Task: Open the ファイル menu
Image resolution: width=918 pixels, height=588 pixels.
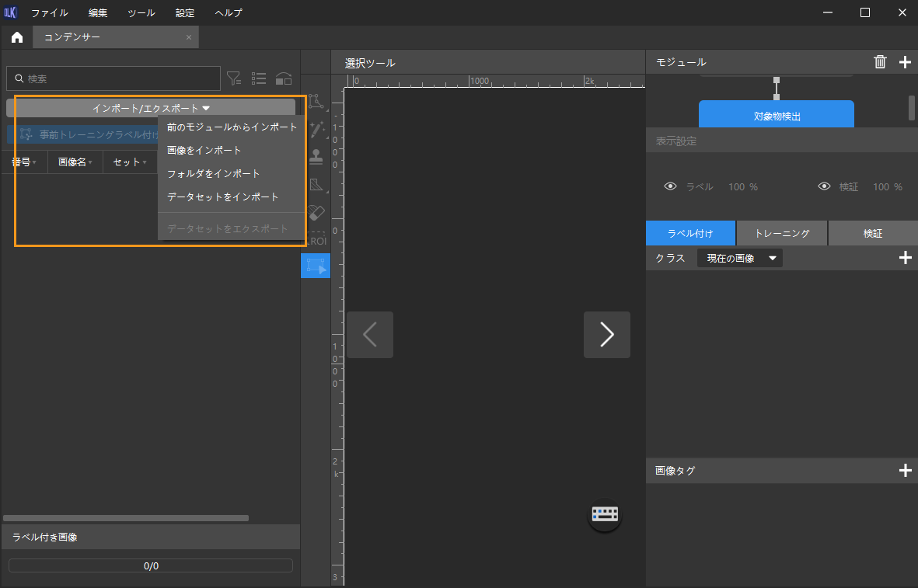Action: 49,12
